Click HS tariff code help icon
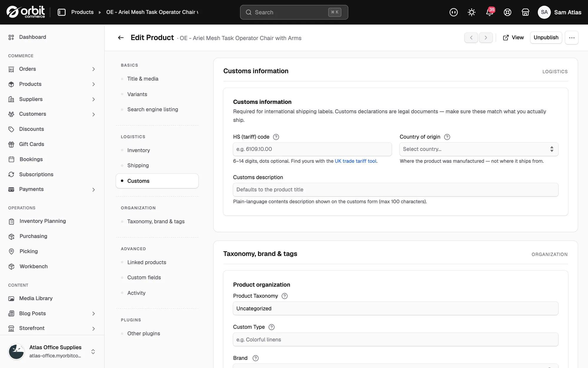 276,137
